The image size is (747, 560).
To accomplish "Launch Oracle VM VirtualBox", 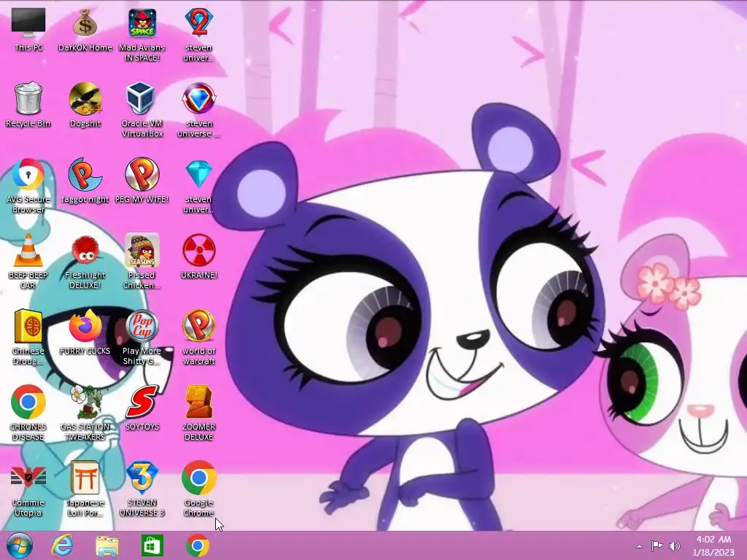I will [142, 109].
